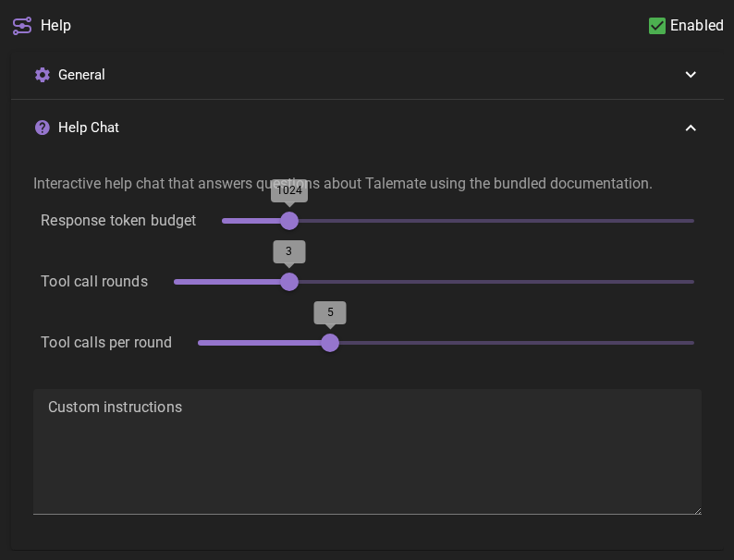Click the text area resize grip
Image resolution: width=734 pixels, height=560 pixels.
coord(698,511)
